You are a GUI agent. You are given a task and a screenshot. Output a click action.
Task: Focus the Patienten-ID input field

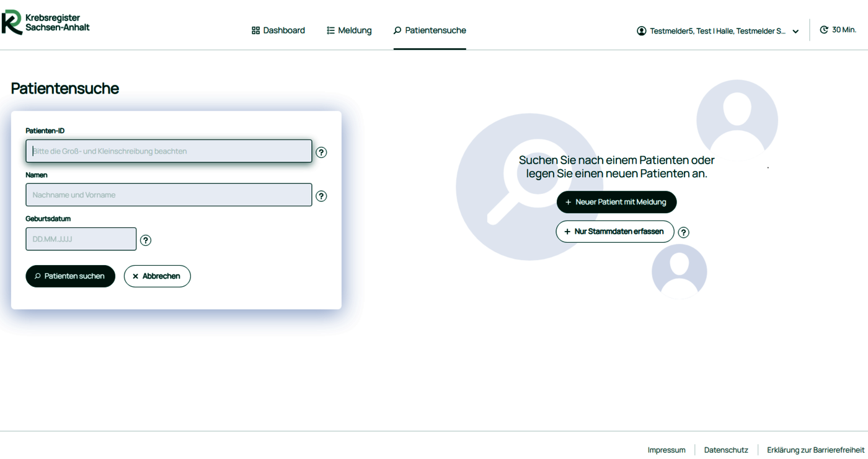[x=169, y=151]
